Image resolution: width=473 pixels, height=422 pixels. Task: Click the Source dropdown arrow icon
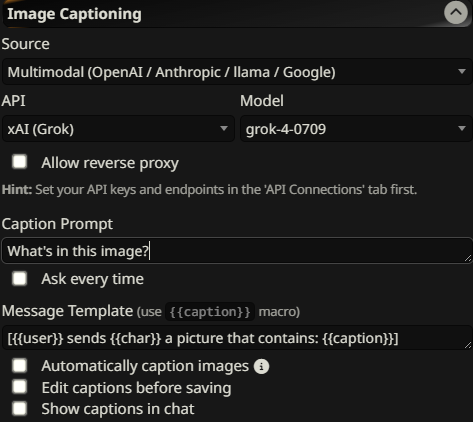pos(462,72)
